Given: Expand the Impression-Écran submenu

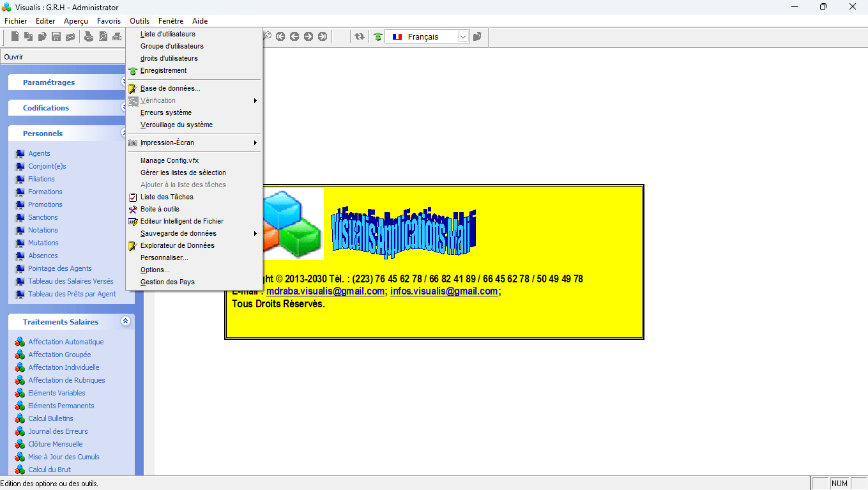Looking at the screenshot, I should click(x=194, y=142).
